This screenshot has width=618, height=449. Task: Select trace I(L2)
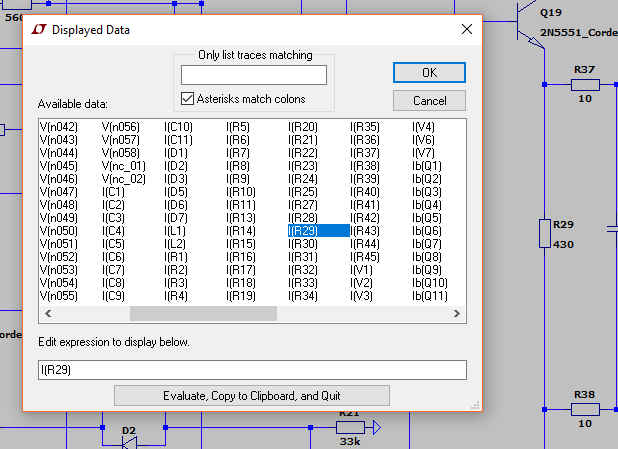[x=175, y=244]
